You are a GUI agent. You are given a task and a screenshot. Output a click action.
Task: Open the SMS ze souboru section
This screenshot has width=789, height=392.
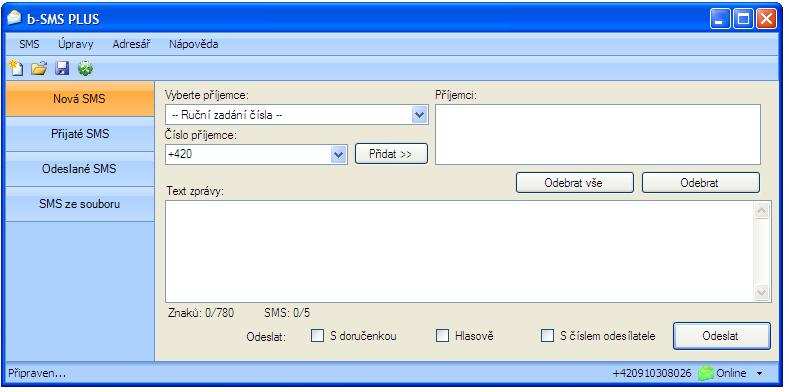(x=80, y=204)
